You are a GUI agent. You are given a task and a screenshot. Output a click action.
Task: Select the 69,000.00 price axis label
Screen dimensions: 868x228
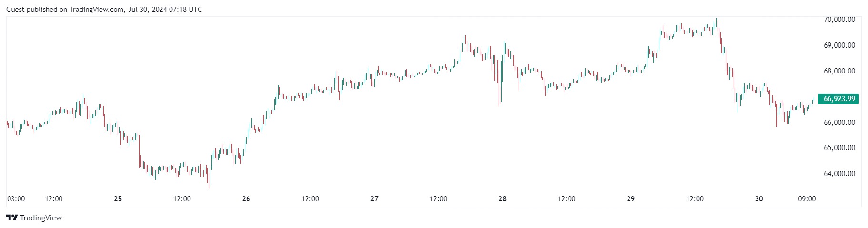point(839,45)
